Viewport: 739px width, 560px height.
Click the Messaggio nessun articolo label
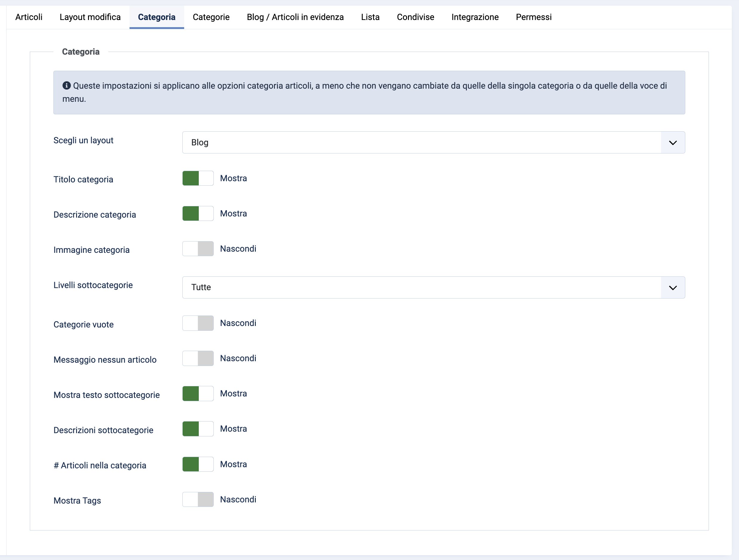click(105, 359)
